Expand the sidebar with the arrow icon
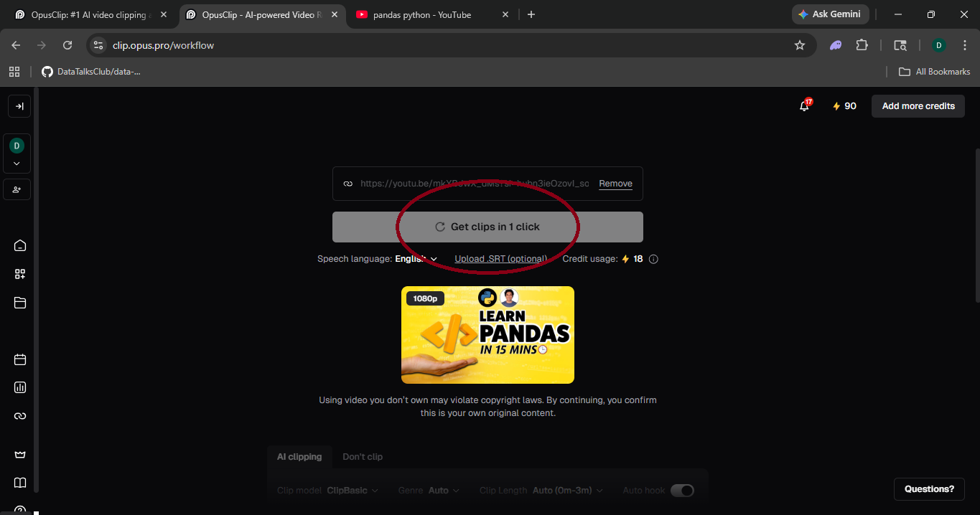Viewport: 980px width, 515px height. [x=19, y=106]
